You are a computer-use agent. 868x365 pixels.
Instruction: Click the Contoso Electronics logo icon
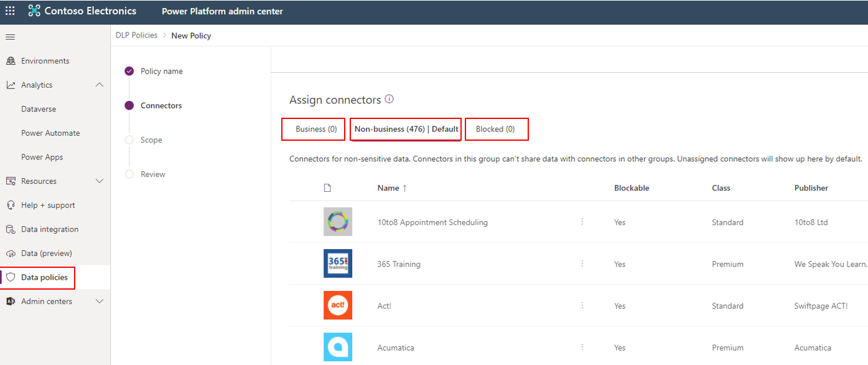tap(34, 11)
